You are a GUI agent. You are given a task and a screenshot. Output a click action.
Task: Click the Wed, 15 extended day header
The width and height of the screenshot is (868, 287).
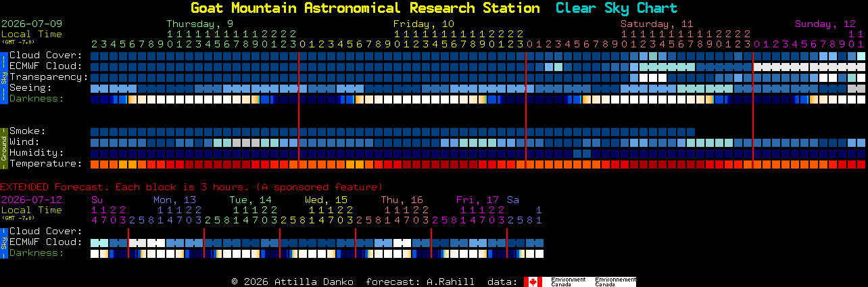tap(326, 200)
